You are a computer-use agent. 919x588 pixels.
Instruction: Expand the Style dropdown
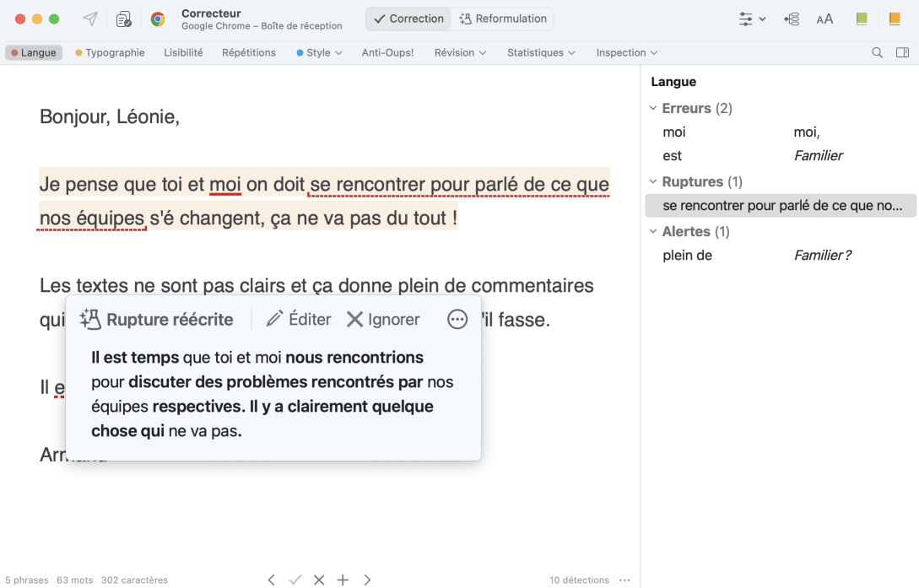(x=319, y=52)
